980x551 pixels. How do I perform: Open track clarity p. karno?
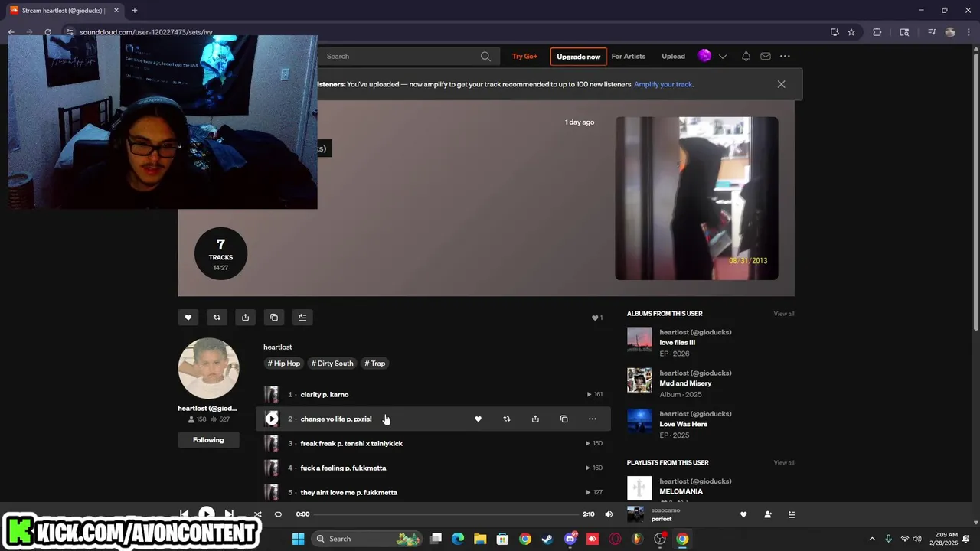[325, 395]
